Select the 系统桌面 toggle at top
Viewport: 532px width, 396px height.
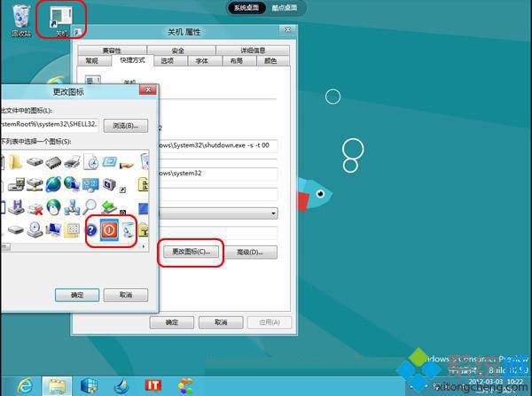(246, 7)
